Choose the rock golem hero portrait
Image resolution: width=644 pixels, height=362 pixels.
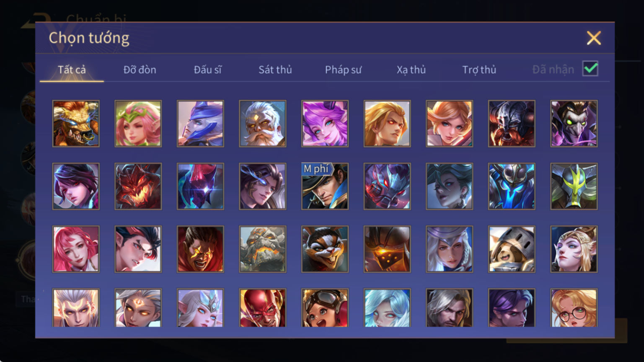(263, 249)
